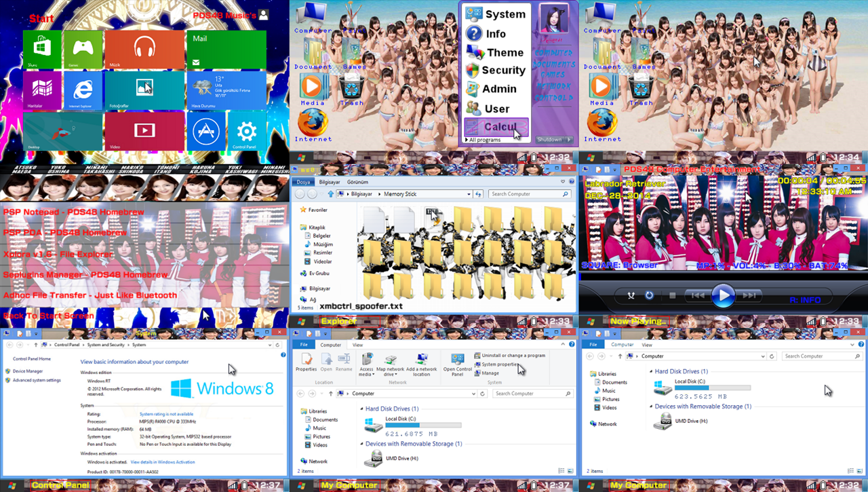868x492 pixels.
Task: Click the up arrow in the Memory Stick window
Action: point(331,194)
